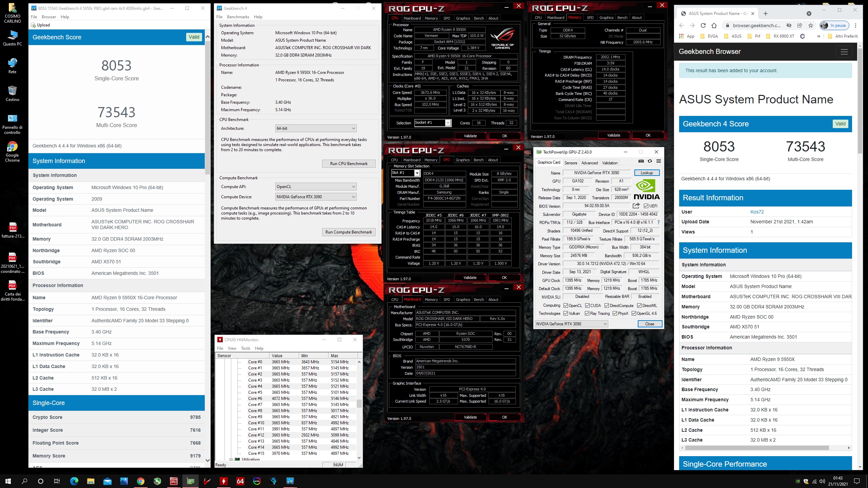Click Validate in the CPU-Z Memory tab window
Image resolution: width=868 pixels, height=488 pixels.
click(x=613, y=135)
